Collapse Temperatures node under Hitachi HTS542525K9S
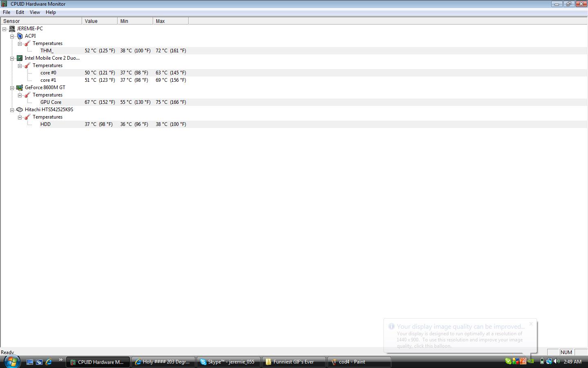Screen dimensions: 588x368 tap(20, 117)
